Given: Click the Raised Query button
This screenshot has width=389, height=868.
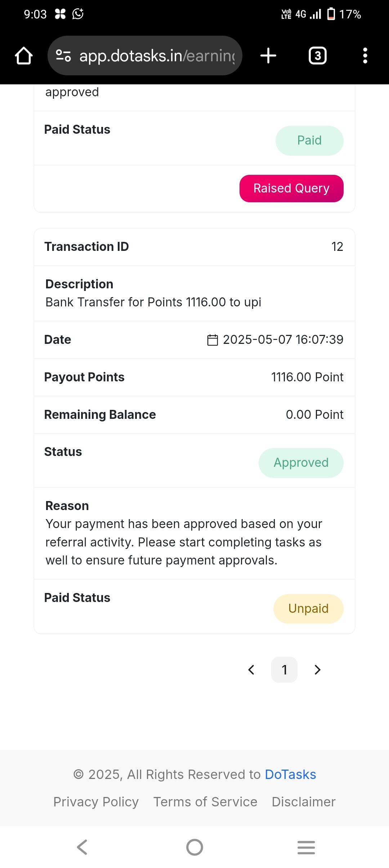Looking at the screenshot, I should tap(291, 189).
